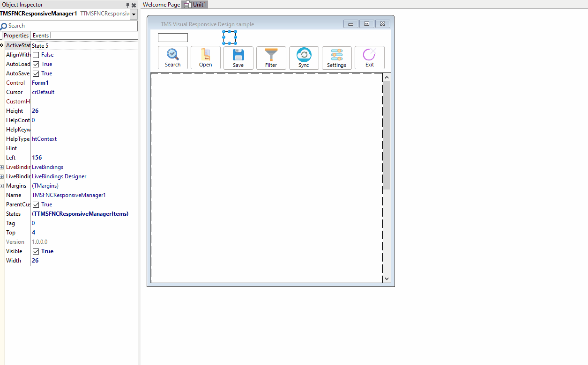
Task: Disable the AutoLoad checkbox
Action: tap(36, 64)
